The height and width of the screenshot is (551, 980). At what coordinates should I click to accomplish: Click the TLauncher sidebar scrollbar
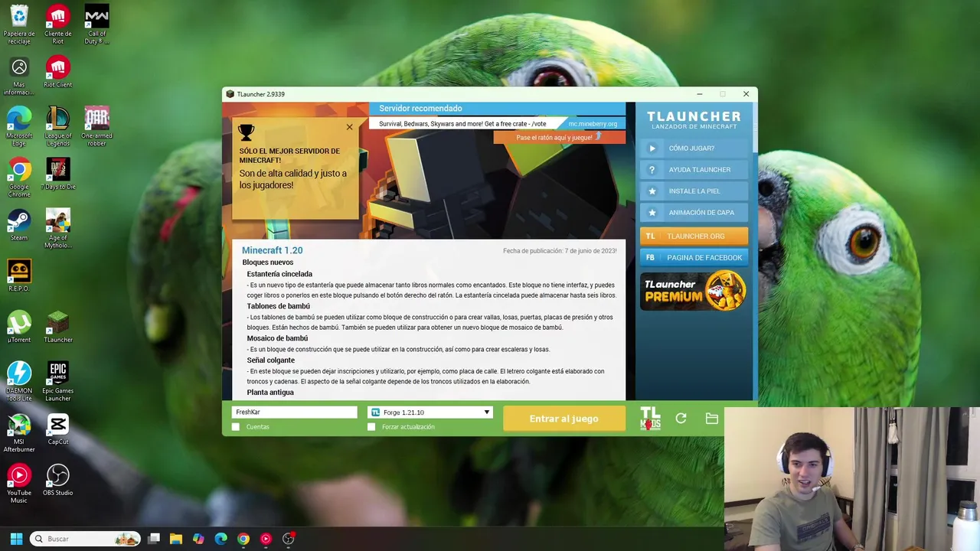pyautogui.click(x=755, y=128)
